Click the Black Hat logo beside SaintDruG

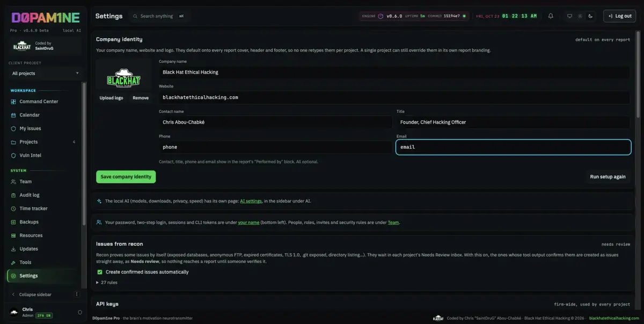point(22,46)
